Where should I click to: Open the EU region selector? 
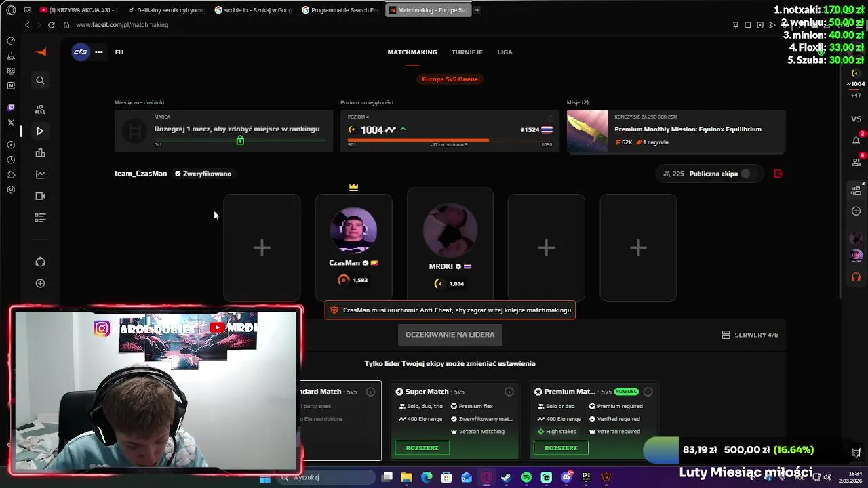[119, 52]
